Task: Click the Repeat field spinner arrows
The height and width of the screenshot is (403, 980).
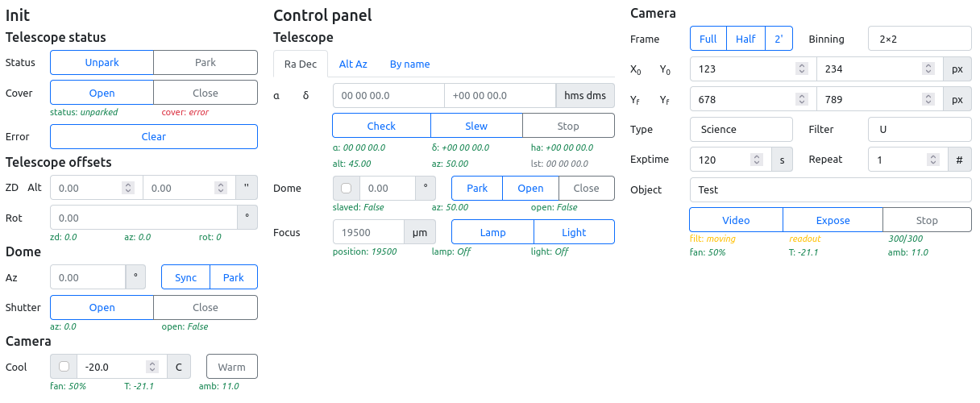Action: pyautogui.click(x=933, y=160)
